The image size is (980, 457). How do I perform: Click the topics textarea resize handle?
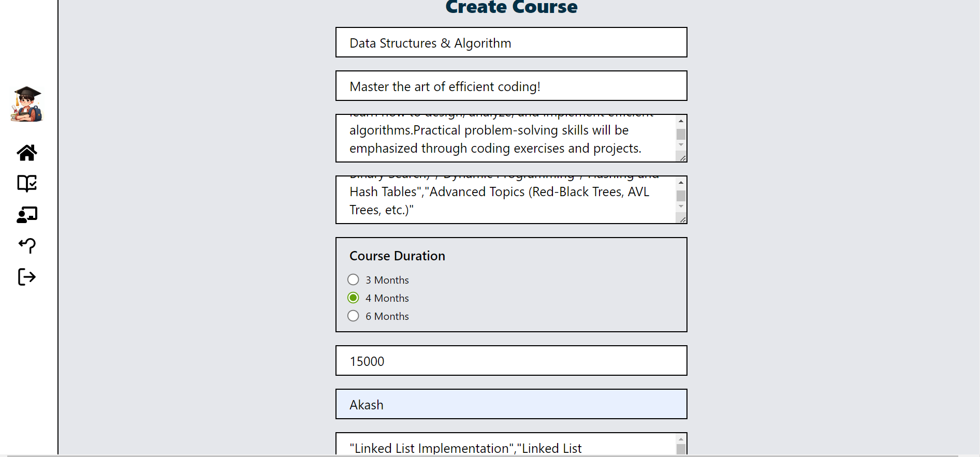pos(683,219)
